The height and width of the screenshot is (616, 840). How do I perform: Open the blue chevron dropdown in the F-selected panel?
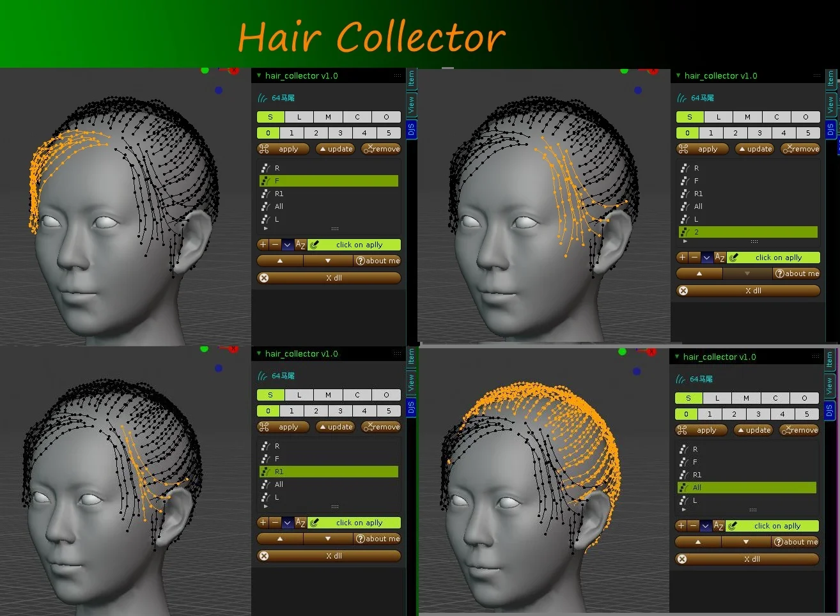tap(288, 245)
